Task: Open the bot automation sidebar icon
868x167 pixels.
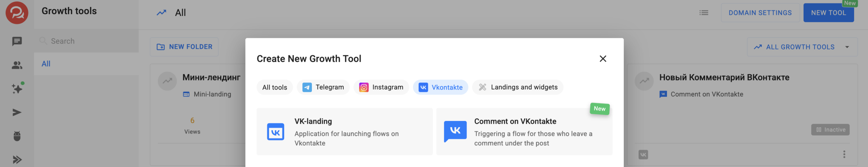Action: (17, 136)
